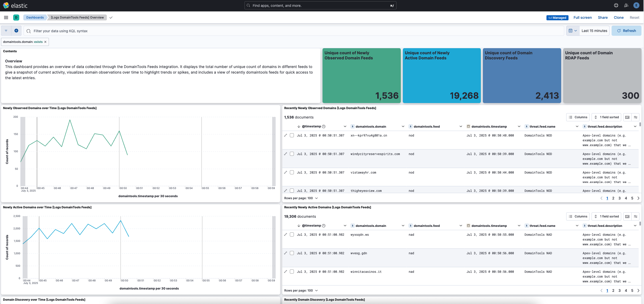Open display settings in Newly Active table
Screen dimensions: 644x304
[x=636, y=216]
